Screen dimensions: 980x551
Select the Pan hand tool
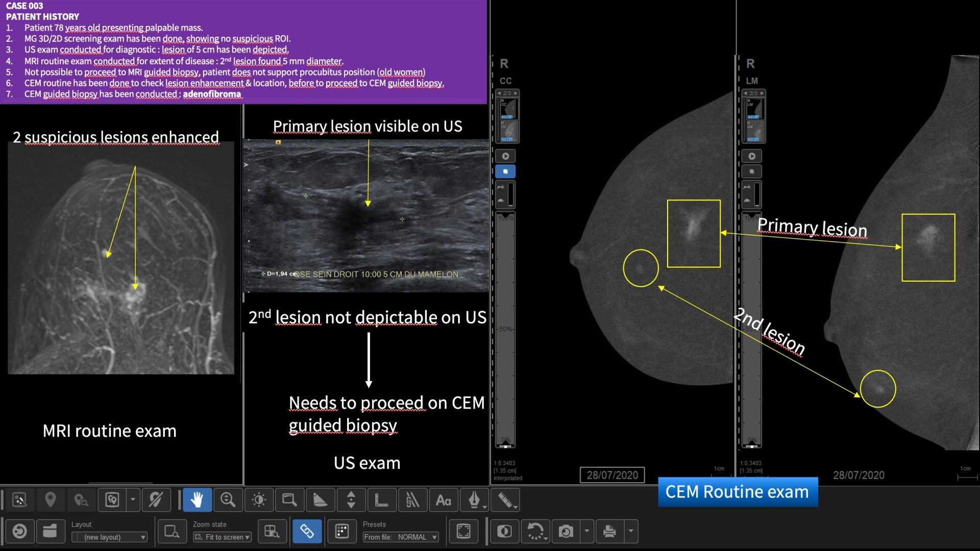click(197, 500)
